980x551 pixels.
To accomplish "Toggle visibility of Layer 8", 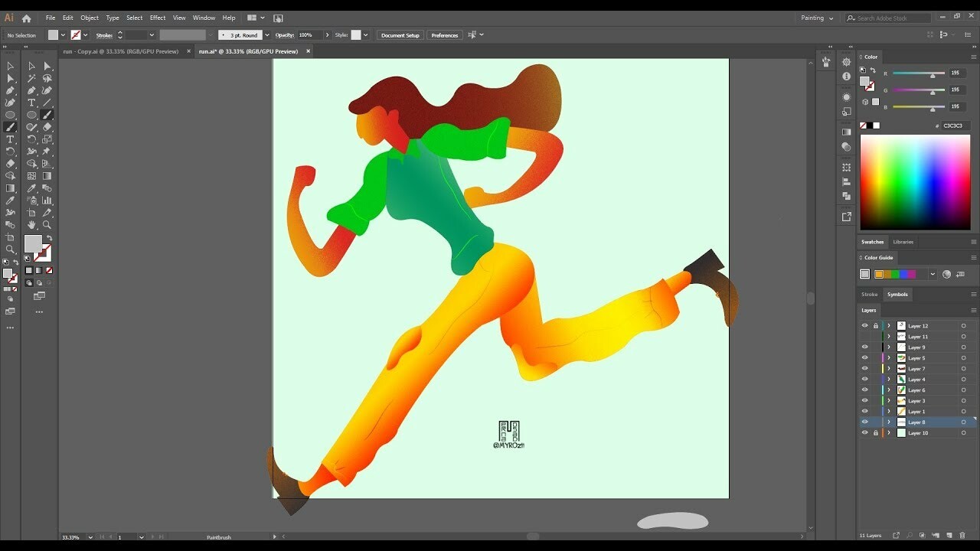I will pyautogui.click(x=864, y=421).
